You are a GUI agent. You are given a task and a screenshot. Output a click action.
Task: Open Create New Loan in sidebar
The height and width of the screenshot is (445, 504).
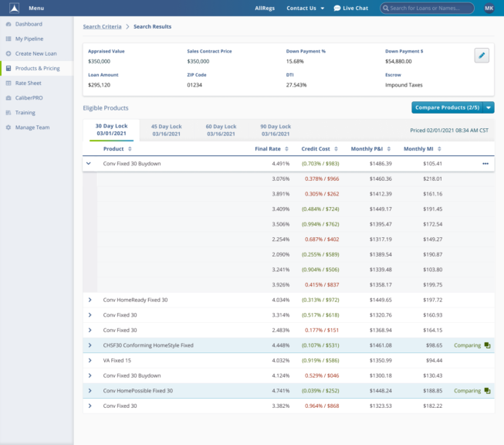[x=36, y=53]
